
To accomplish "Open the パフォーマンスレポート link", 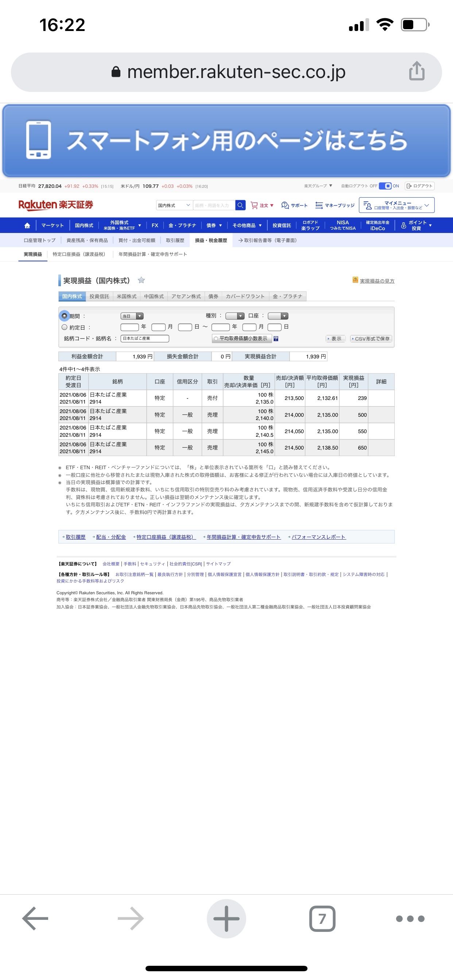I will (x=318, y=537).
